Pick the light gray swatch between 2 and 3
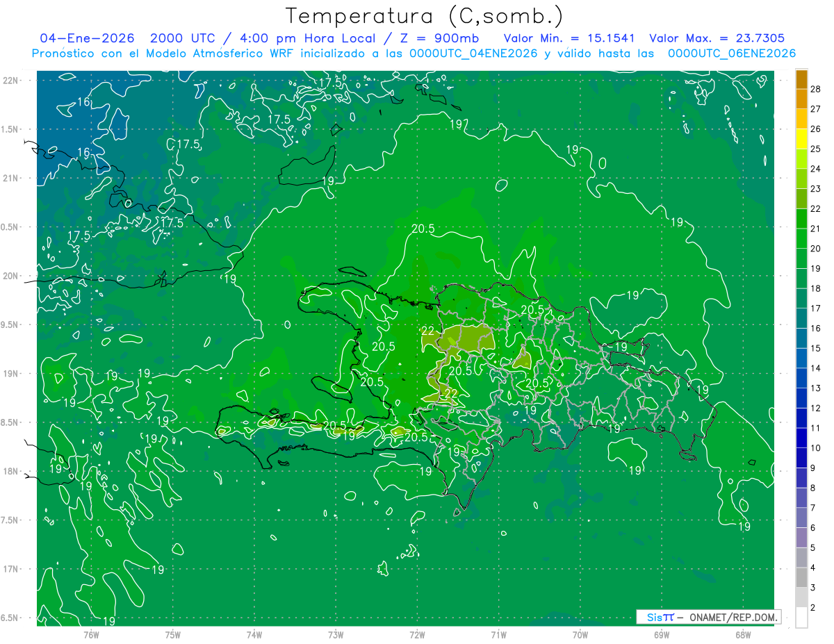The image size is (834, 644). pos(802,597)
